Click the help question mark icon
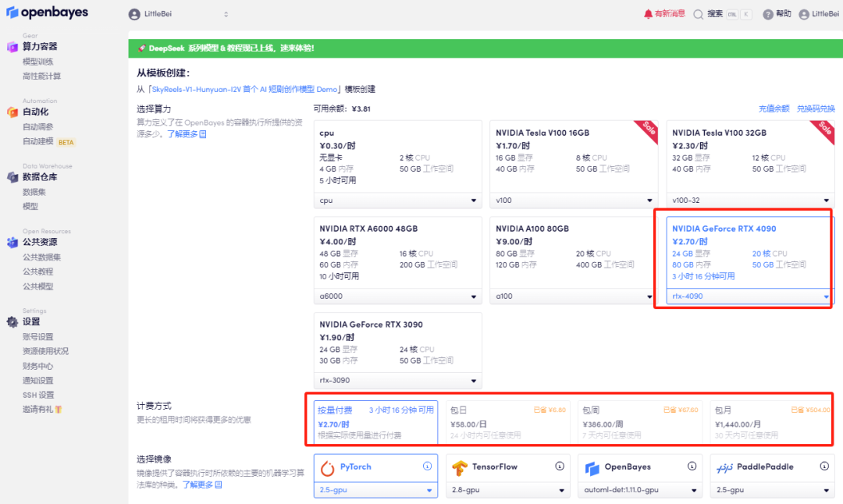Screen dimensions: 843x504 768,15
